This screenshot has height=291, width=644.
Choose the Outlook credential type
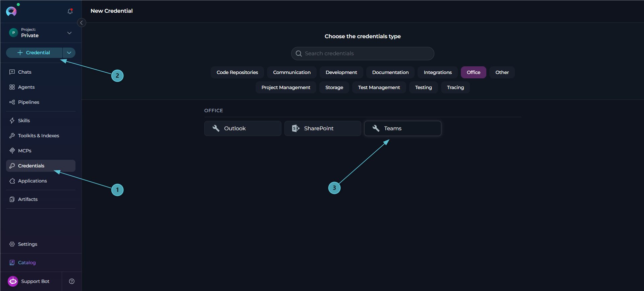pyautogui.click(x=243, y=128)
